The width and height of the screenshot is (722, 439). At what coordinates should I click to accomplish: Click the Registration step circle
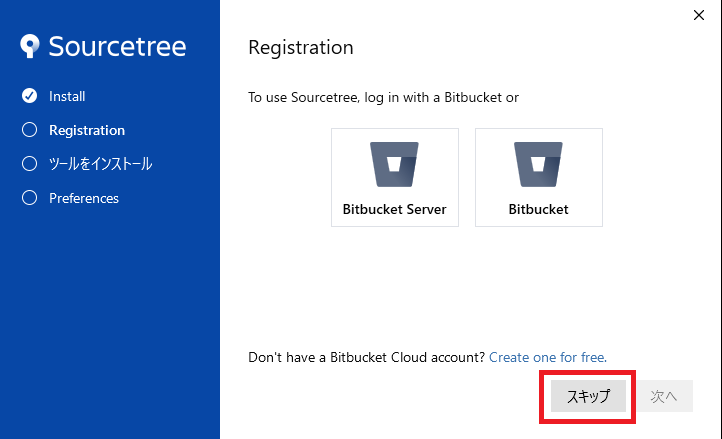click(x=29, y=130)
